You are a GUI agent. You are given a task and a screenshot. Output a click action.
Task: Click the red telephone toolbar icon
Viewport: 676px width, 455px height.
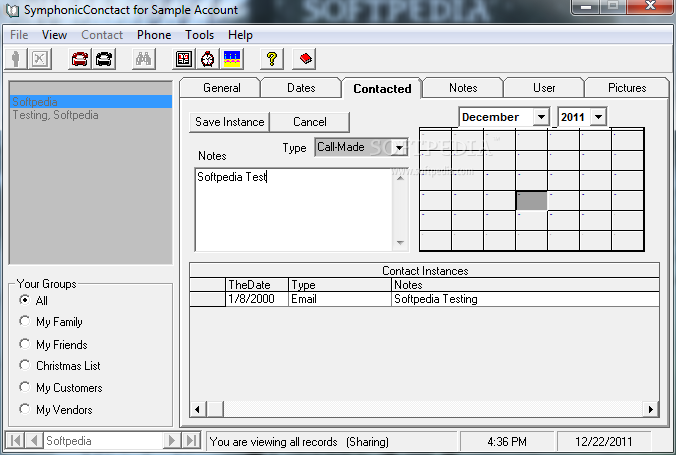80,59
